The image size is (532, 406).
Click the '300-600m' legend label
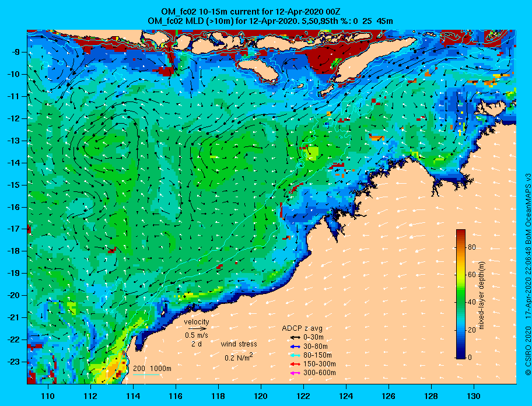tap(320, 373)
